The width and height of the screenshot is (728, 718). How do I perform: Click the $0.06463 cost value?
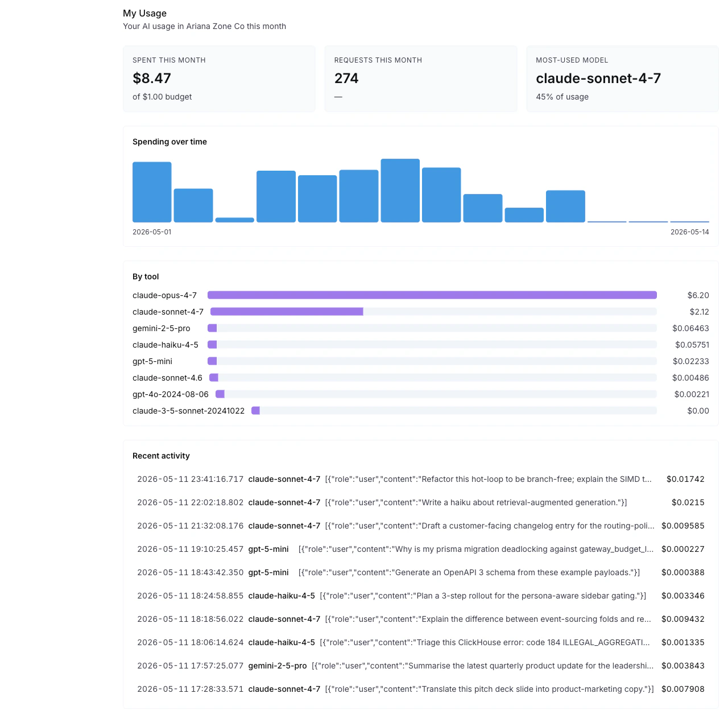pyautogui.click(x=690, y=328)
